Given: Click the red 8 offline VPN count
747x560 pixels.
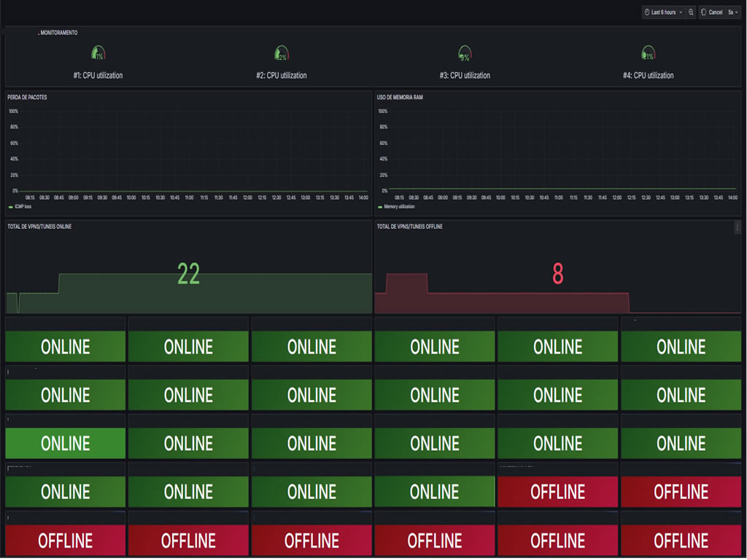Looking at the screenshot, I should 557,274.
